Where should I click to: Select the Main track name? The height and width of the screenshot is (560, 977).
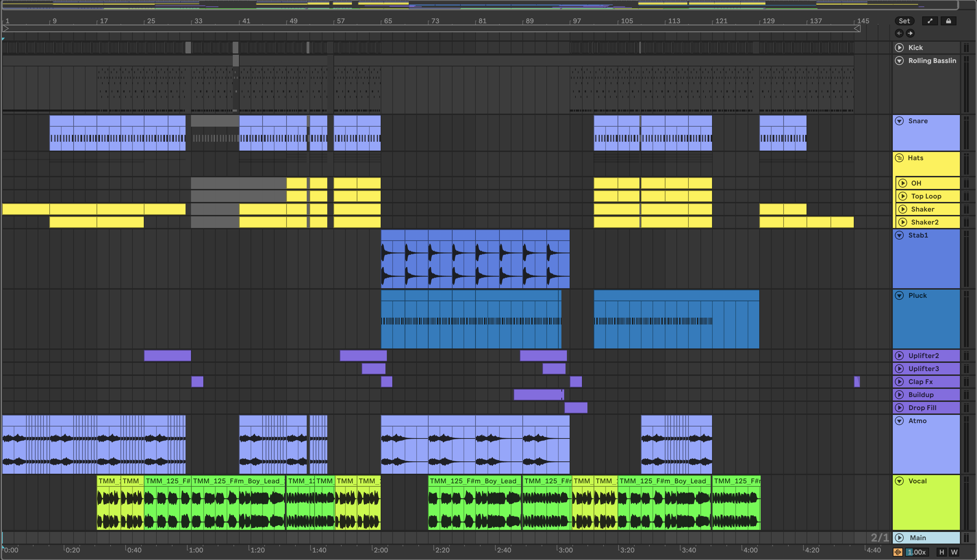[918, 538]
